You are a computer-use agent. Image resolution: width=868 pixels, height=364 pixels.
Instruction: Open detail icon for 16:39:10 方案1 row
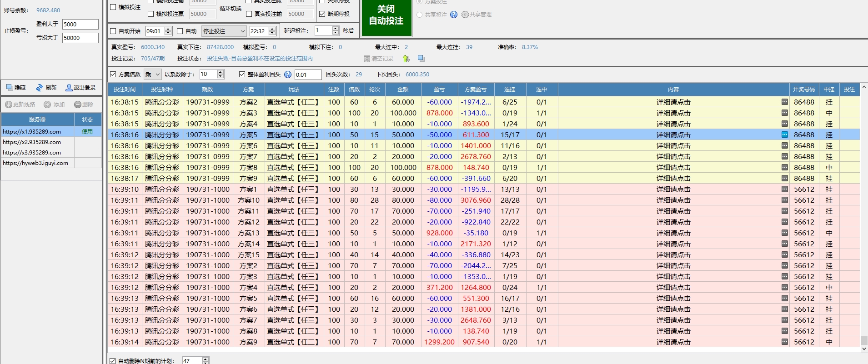tap(785, 189)
